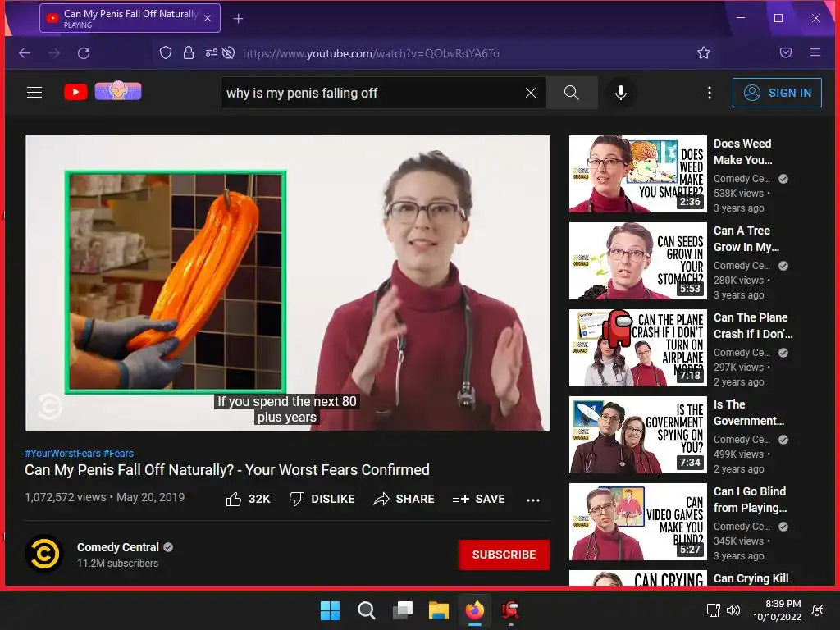Screen dimensions: 840x630
Task: Open the Comedy Central channel avatar
Action: [x=44, y=554]
